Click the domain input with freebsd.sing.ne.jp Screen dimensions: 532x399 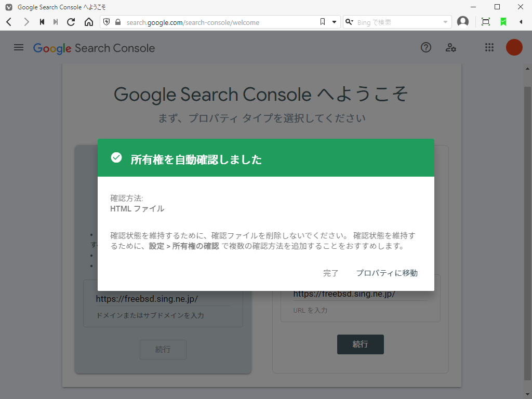click(x=163, y=299)
